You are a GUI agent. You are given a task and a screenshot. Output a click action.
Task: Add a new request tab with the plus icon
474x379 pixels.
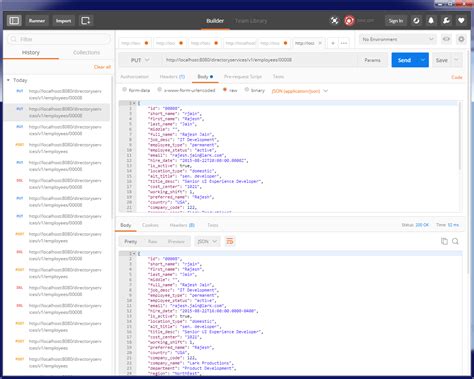[333, 43]
